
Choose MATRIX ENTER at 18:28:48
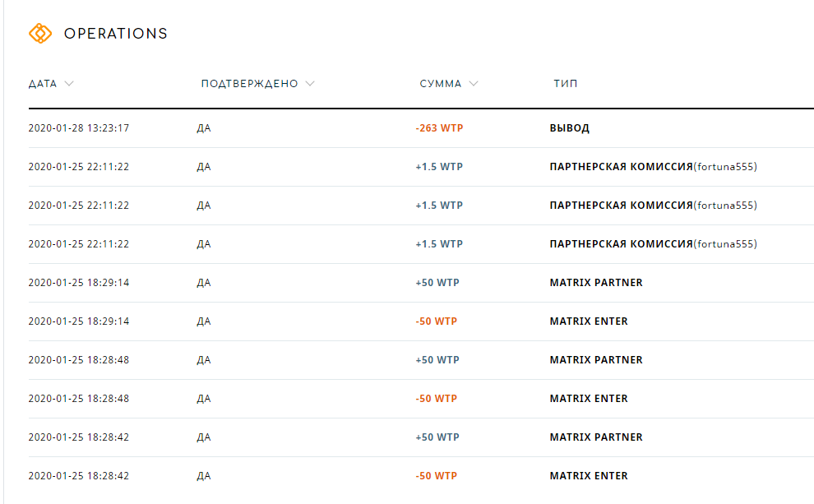(x=589, y=399)
